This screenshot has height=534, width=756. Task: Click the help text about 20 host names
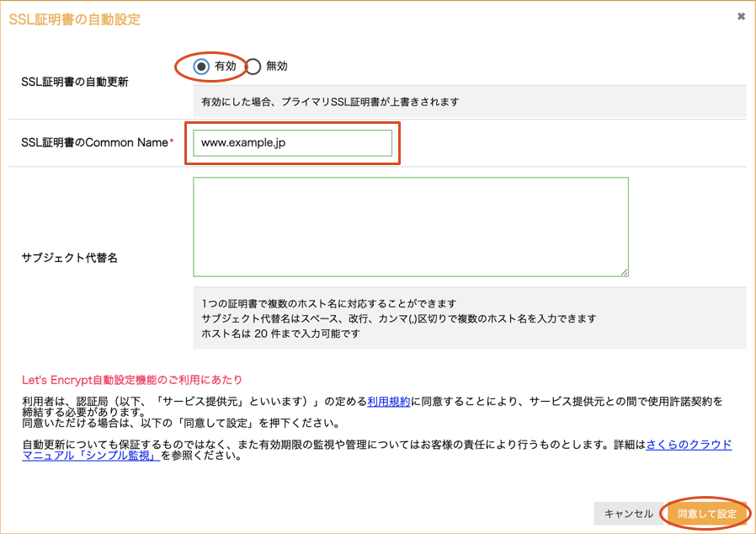281,334
